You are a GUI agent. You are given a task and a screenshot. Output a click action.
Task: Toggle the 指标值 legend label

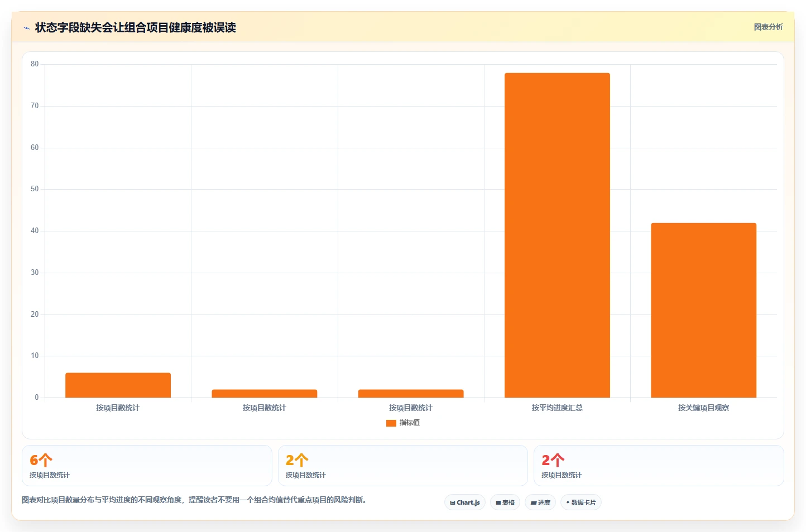410,423
